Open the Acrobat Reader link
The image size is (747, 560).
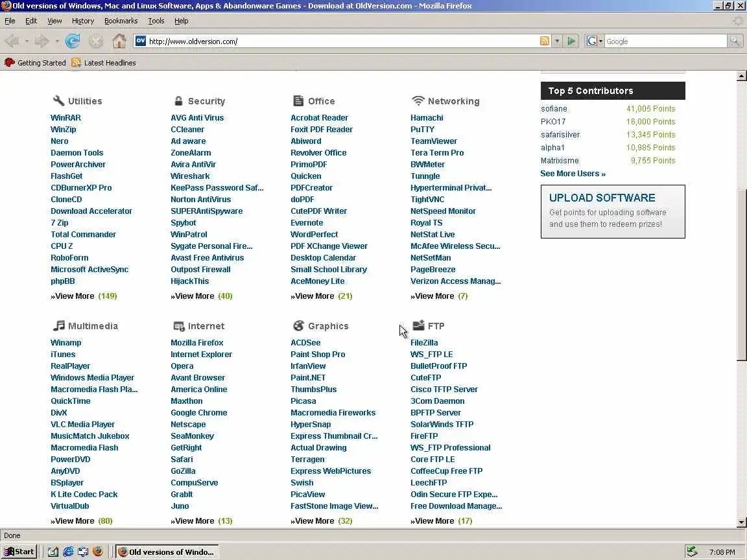pyautogui.click(x=319, y=117)
